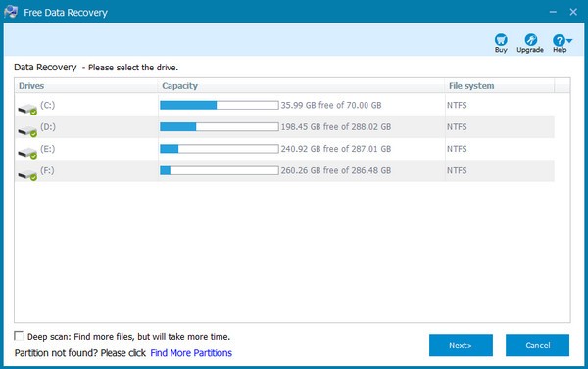This screenshot has width=588, height=369.
Task: Select the (F:) drive icon
Action: pos(27,174)
